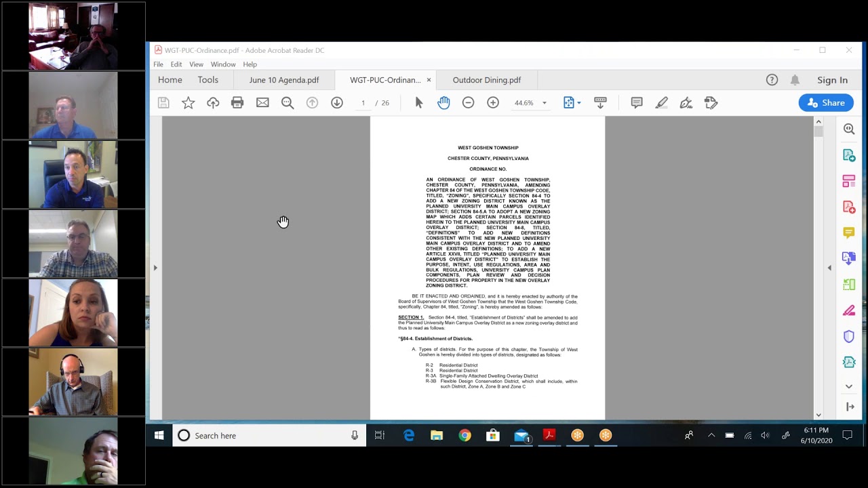Image resolution: width=868 pixels, height=488 pixels.
Task: Zoom in with plus icon
Action: (493, 103)
